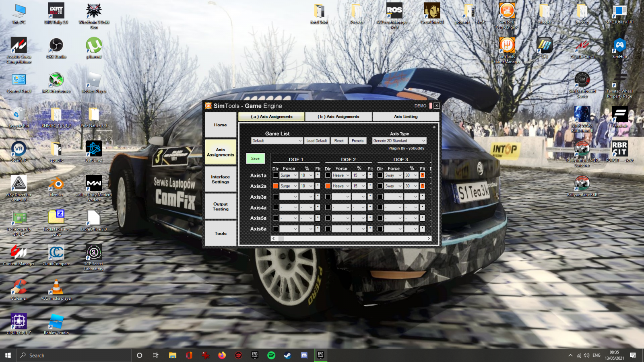Switch to (a) Axis Assignments tab

click(x=271, y=117)
